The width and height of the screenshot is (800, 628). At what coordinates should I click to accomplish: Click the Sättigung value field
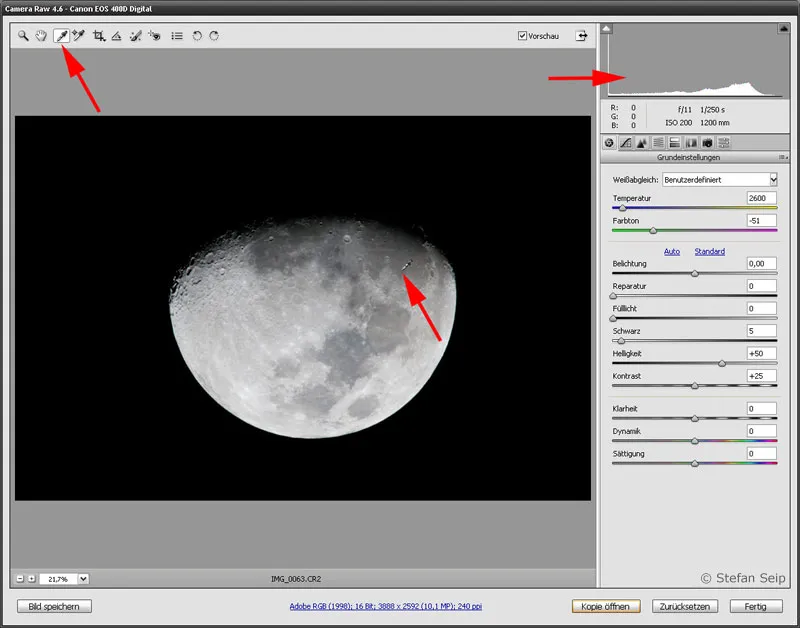pyautogui.click(x=762, y=453)
